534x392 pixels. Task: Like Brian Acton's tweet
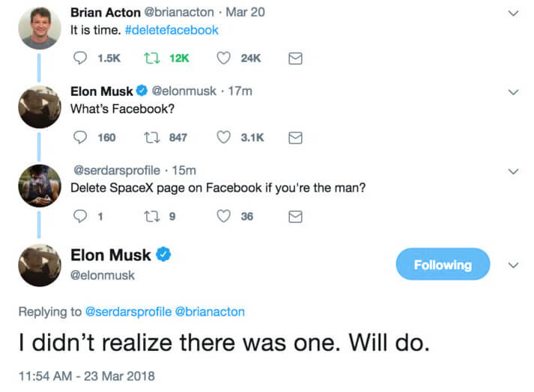point(223,58)
